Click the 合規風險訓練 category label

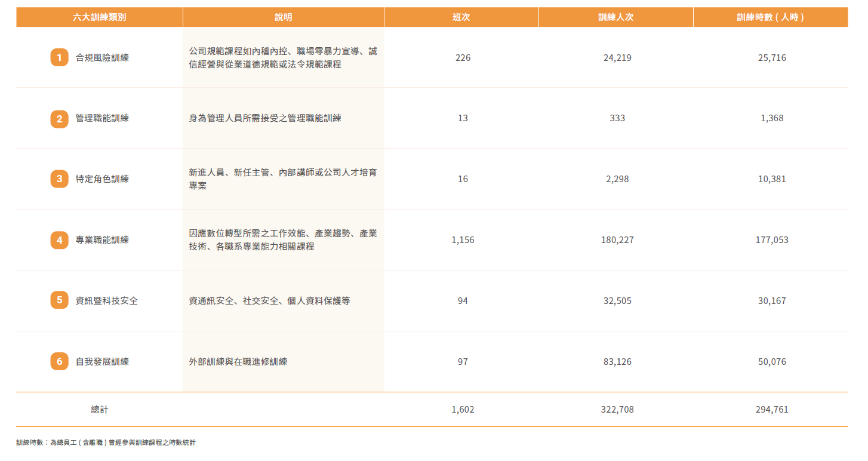(102, 58)
